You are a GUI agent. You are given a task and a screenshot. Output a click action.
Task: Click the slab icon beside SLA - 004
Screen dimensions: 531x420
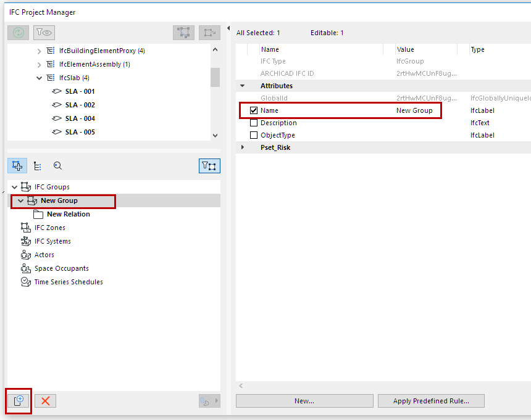coord(57,118)
